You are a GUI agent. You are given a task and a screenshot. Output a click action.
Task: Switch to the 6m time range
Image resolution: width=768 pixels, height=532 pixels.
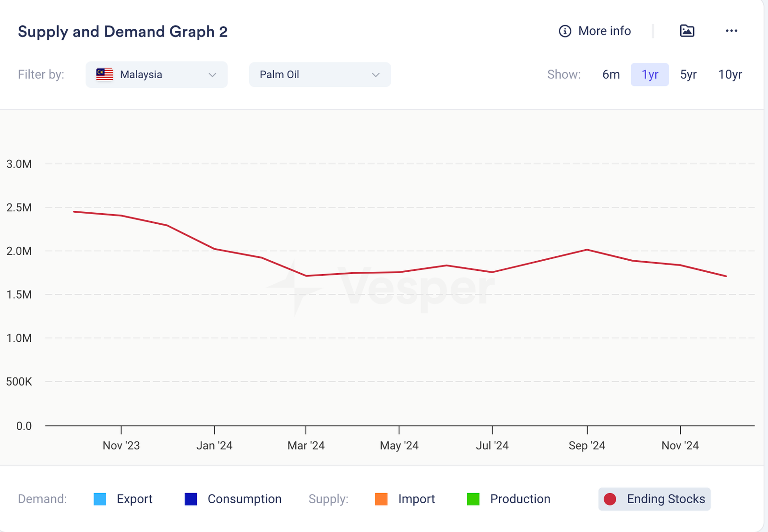[611, 74]
